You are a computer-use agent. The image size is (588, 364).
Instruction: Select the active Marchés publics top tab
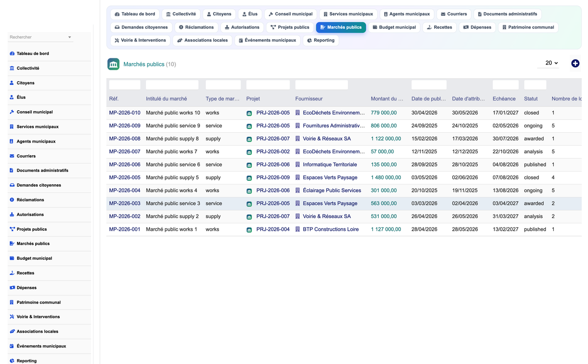point(341,27)
